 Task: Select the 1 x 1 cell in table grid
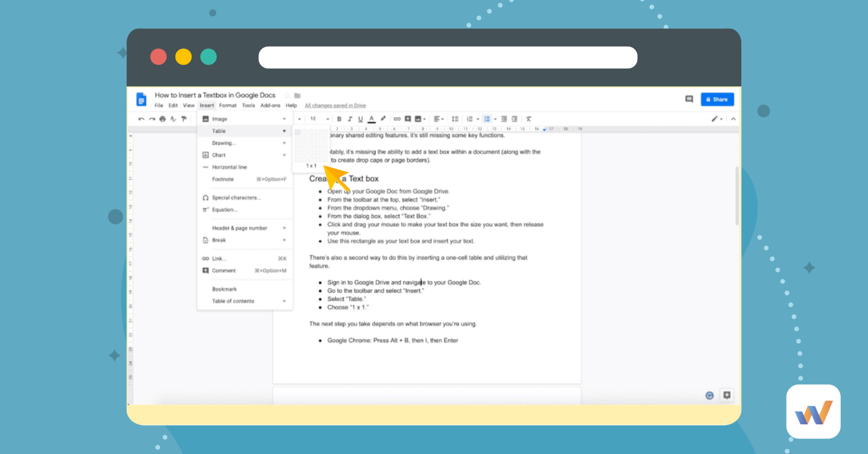(x=298, y=133)
